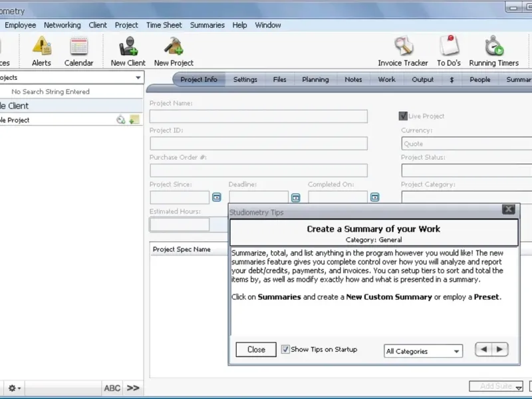Open the Employee menu

(21, 25)
